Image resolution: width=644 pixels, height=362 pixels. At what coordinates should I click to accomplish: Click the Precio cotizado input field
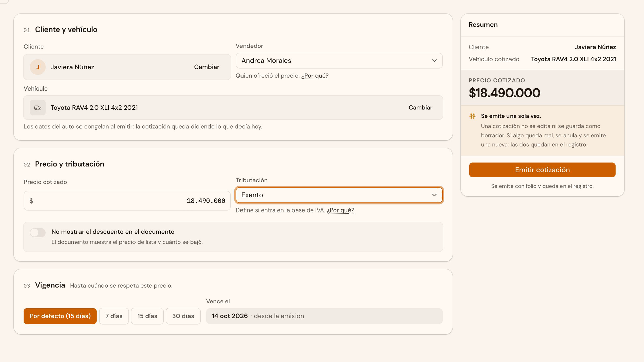127,201
